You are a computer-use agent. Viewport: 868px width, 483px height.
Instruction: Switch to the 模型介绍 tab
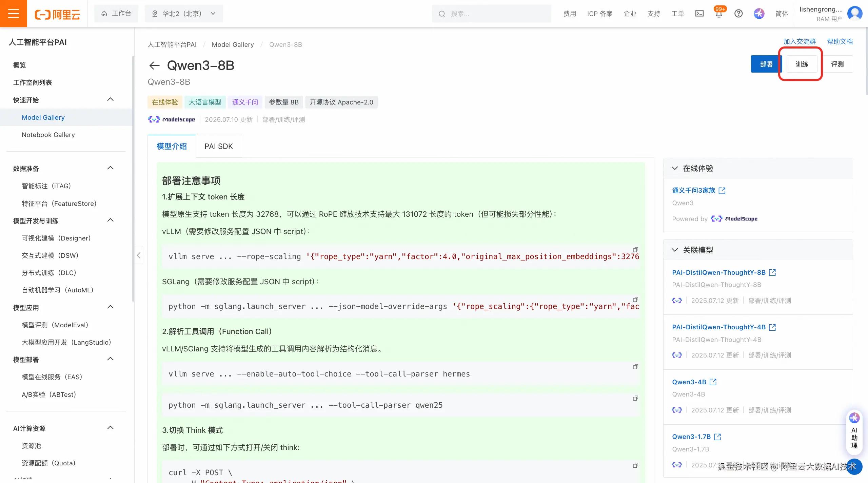click(172, 146)
